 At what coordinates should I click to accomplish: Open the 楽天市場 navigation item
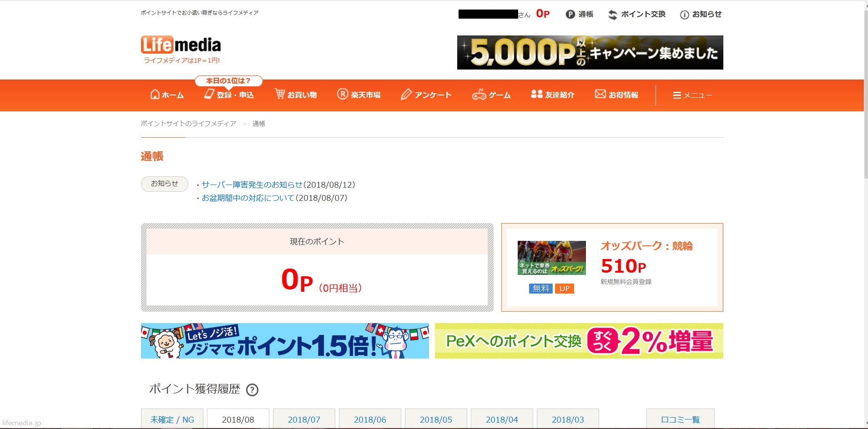359,95
